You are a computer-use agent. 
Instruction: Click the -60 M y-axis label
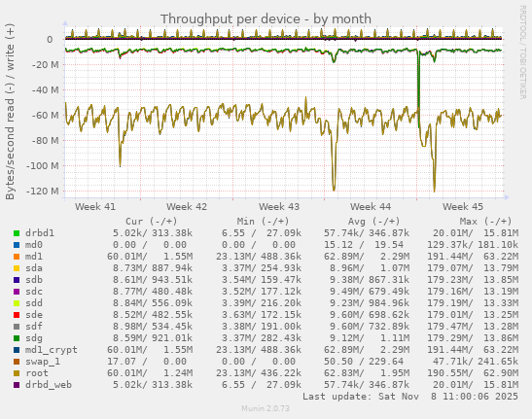click(x=45, y=116)
